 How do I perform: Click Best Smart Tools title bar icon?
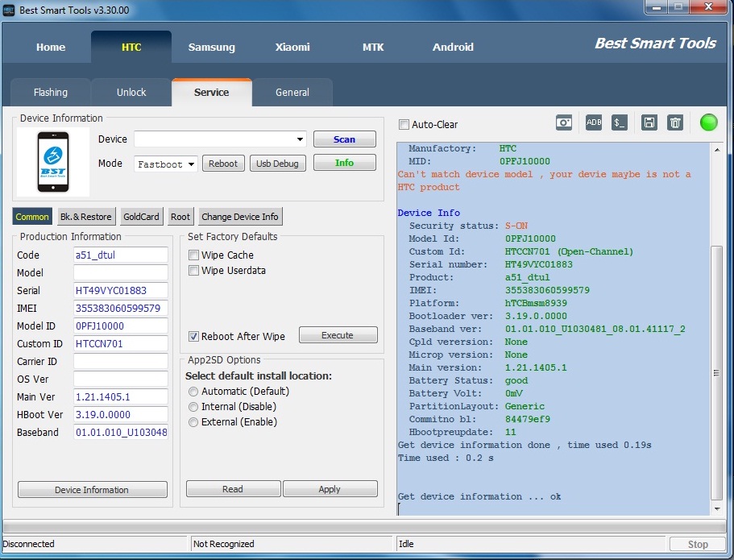9,10
